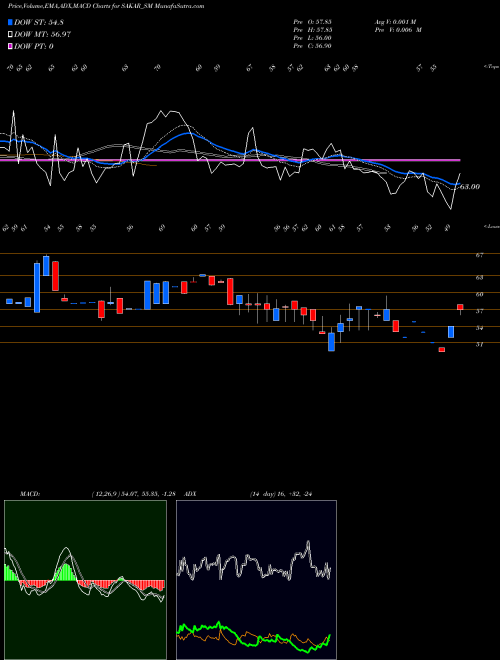Click the 63 price axis label

pos(480,277)
